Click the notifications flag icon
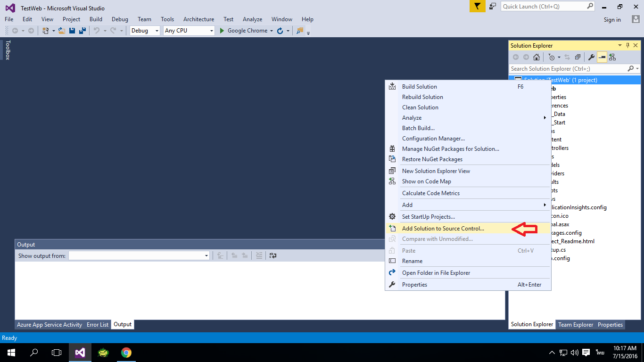This screenshot has width=644, height=362. 477,6
